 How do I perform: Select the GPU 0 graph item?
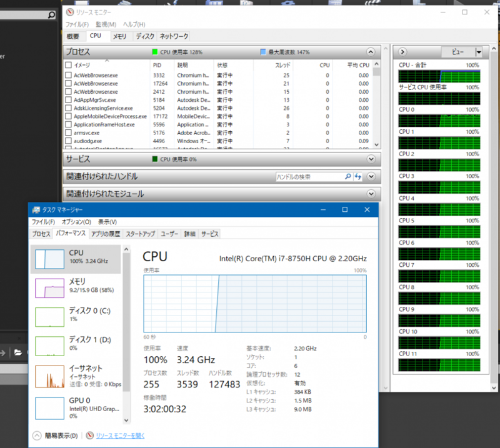(x=49, y=408)
